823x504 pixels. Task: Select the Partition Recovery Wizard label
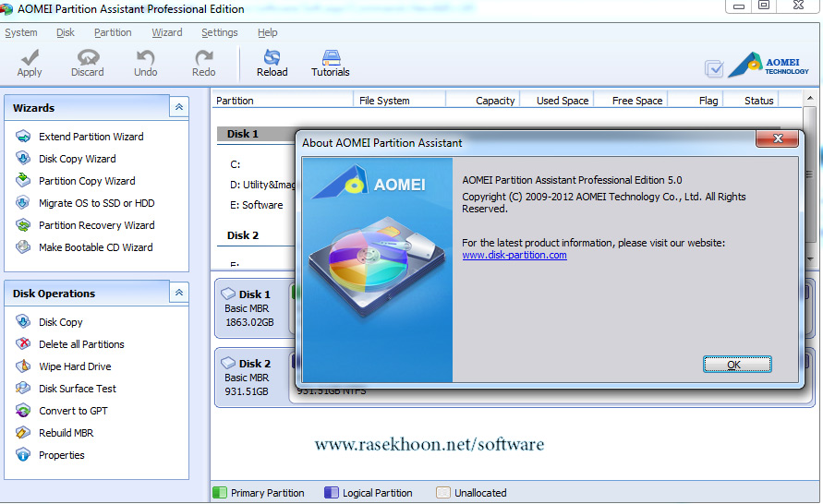pos(97,225)
